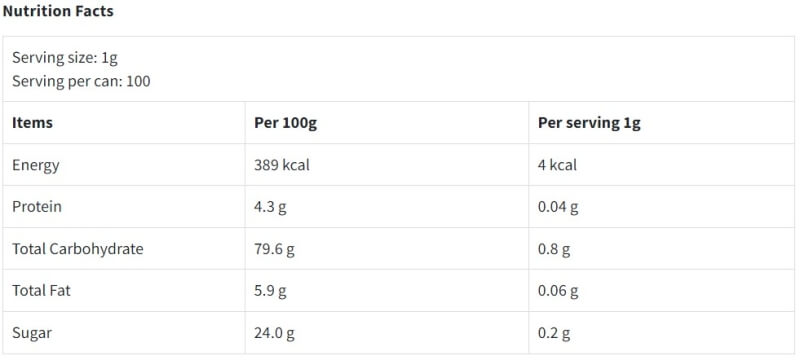The image size is (800, 360).
Task: Click the 4.3 g protein value
Action: tap(270, 207)
